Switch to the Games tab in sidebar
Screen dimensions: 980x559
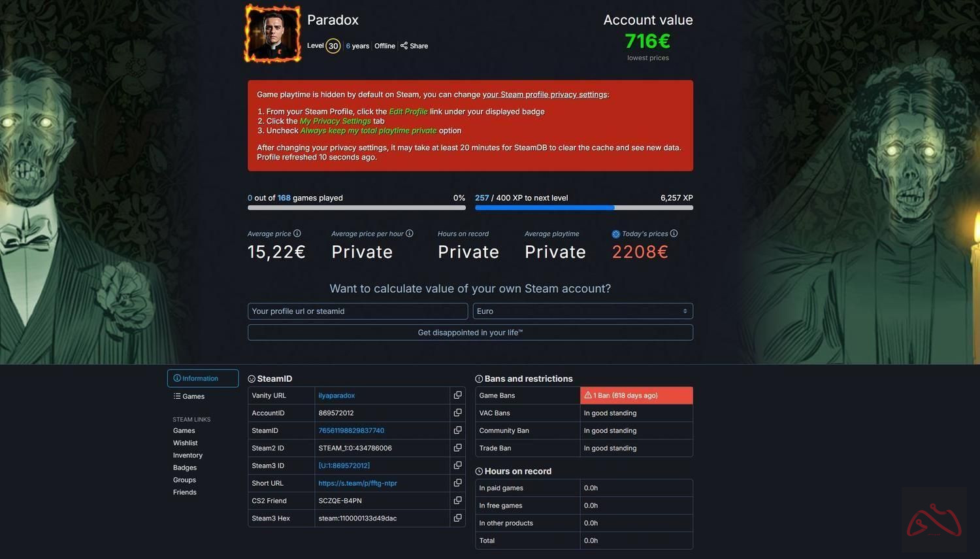pyautogui.click(x=189, y=396)
